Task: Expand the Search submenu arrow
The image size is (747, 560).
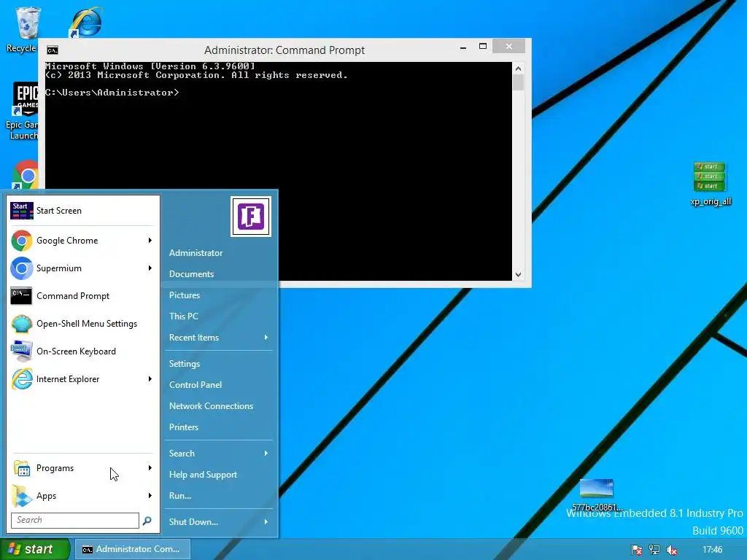Action: pos(266,454)
